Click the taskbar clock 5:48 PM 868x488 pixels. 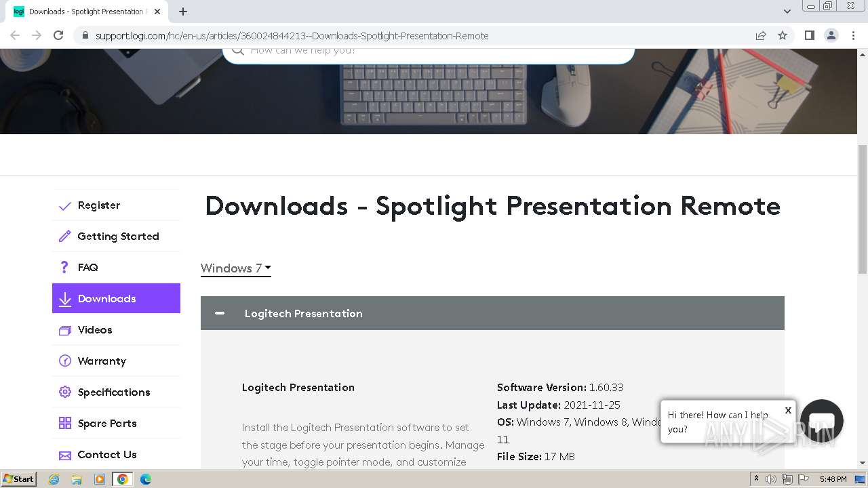pyautogui.click(x=833, y=479)
